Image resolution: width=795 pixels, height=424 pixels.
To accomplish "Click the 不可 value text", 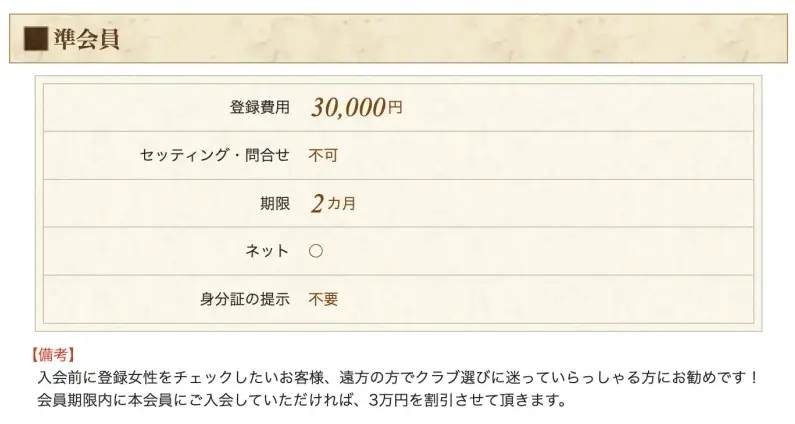I will 323,155.
